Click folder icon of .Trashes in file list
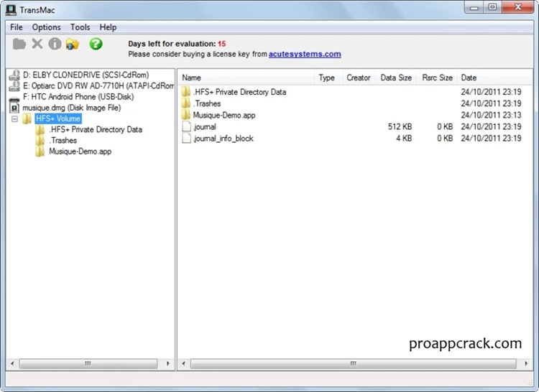 186,103
